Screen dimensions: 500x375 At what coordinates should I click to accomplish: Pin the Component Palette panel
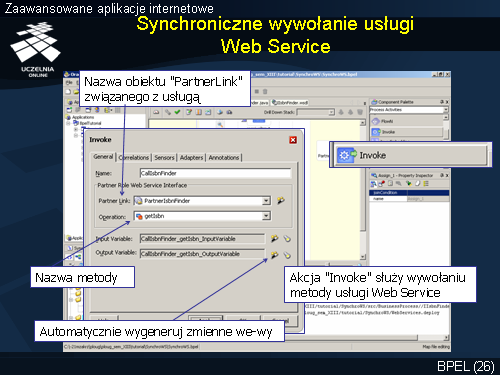[x=442, y=102]
